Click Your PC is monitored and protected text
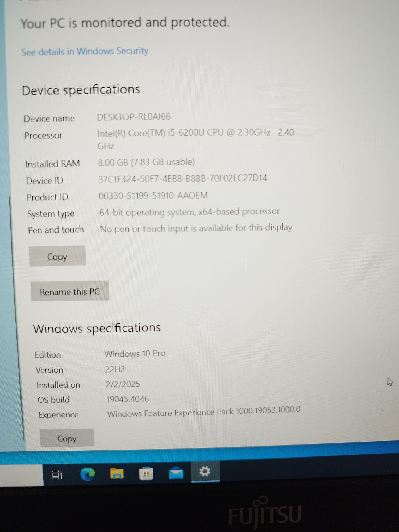Screen dimensions: 399x532 point(125,23)
